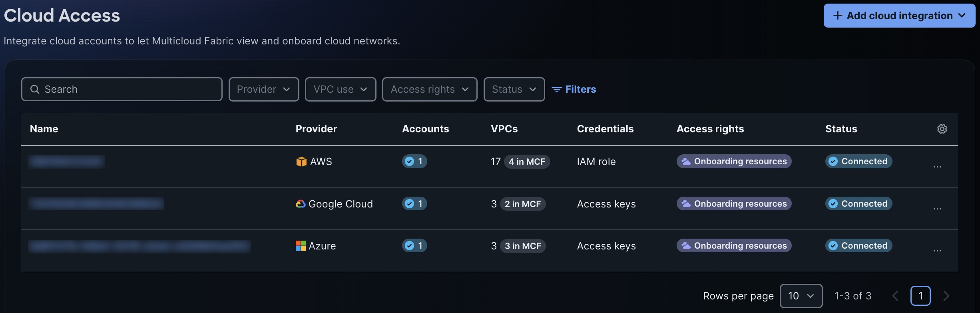Click Connected status in Google Cloud row
Screen dimensions: 980x313
tap(858, 203)
